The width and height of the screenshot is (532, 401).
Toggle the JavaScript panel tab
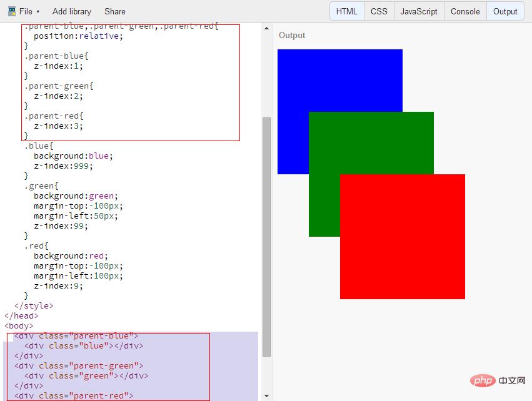pos(419,11)
